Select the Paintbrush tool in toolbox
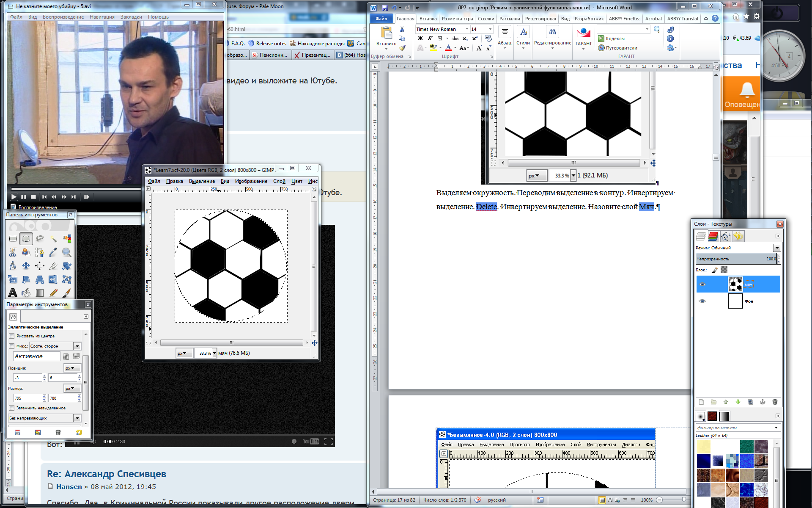This screenshot has width=812, height=508. 67,293
